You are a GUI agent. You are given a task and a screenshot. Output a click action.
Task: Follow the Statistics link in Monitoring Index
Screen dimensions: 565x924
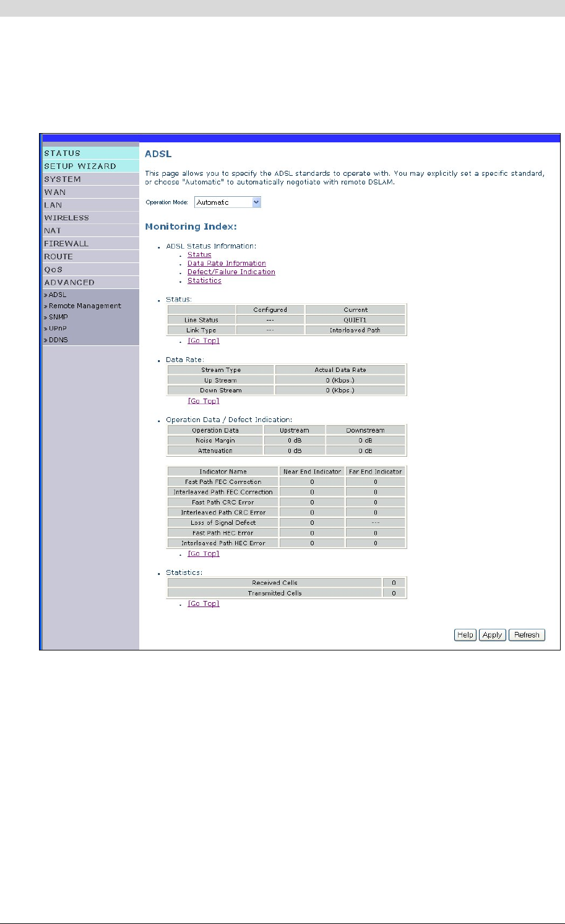[204, 280]
